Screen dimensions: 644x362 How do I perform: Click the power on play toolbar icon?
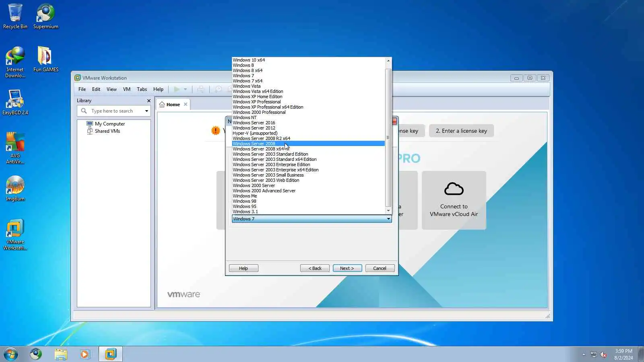177,89
